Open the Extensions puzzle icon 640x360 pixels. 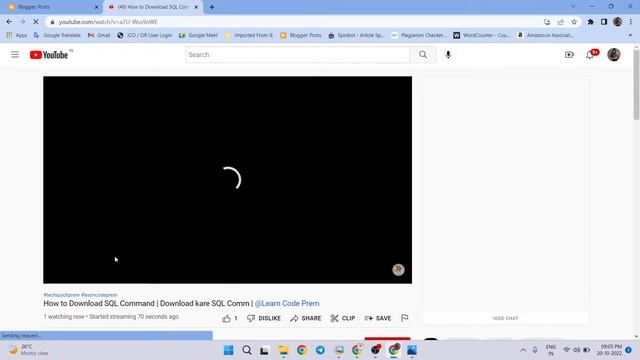pos(591,22)
